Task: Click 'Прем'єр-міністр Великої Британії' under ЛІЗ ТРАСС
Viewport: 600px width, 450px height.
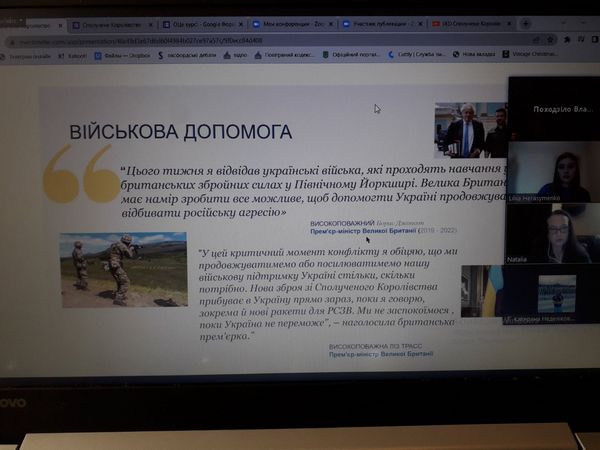Action: point(381,354)
